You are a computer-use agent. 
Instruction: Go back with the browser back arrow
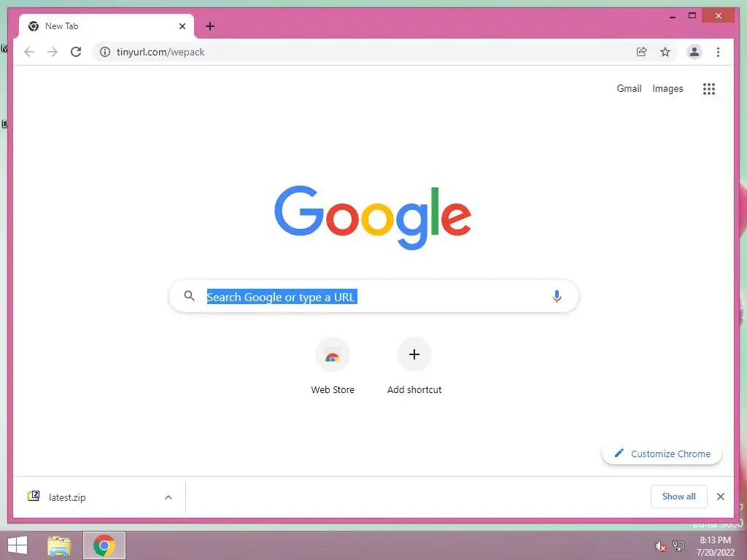(29, 52)
